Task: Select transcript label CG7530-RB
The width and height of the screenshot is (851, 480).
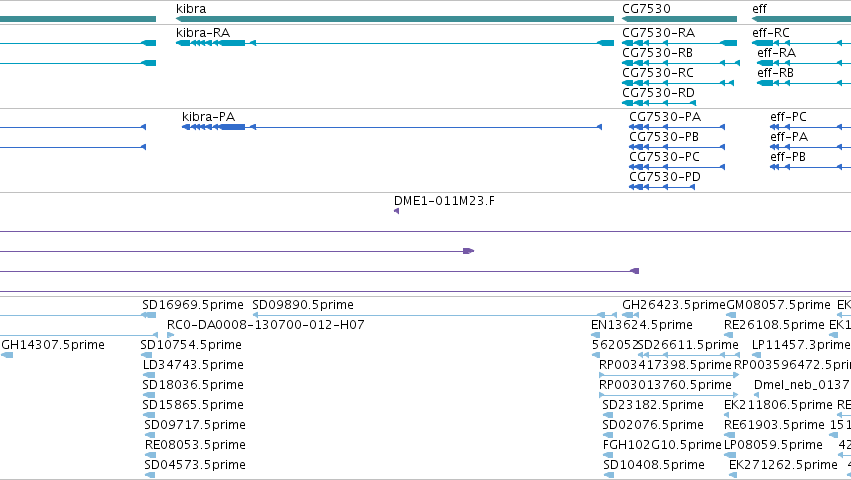Action: 658,53
